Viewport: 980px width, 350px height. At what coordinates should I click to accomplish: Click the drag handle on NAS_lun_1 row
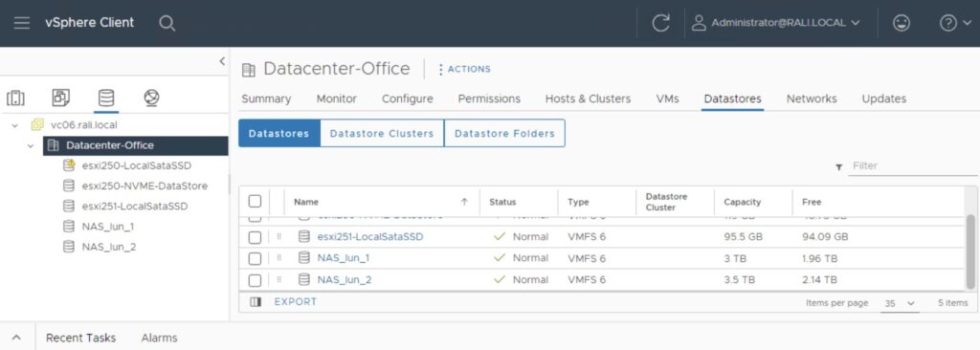tap(278, 258)
